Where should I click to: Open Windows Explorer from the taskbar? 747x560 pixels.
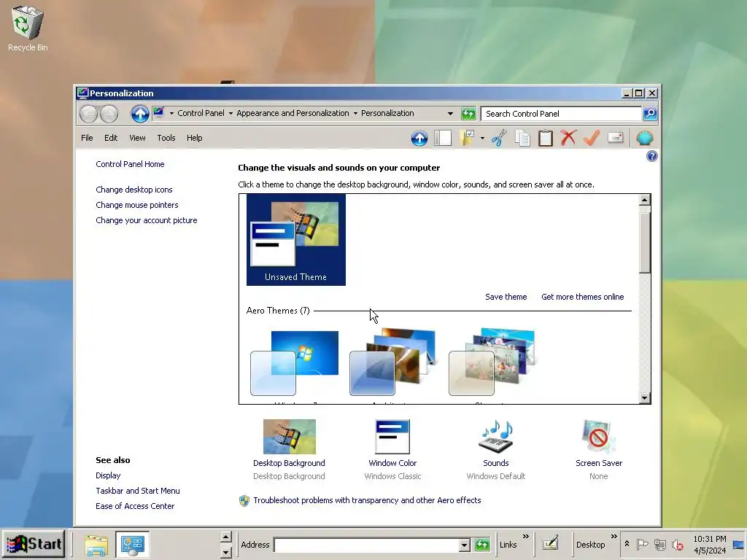tap(96, 544)
